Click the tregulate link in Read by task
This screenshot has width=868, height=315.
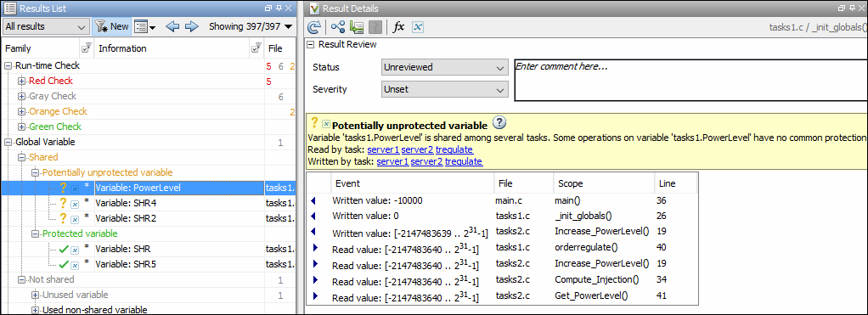454,149
